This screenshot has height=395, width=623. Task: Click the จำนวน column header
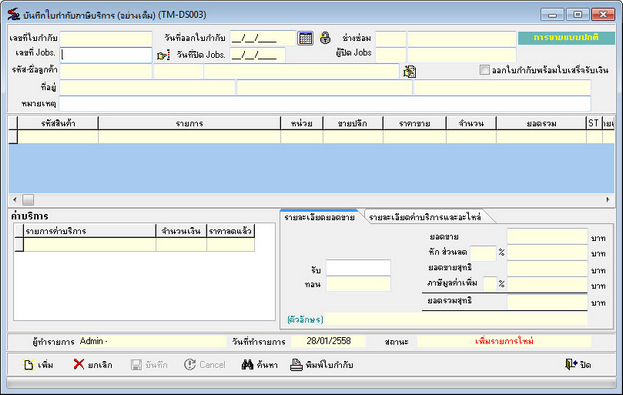pos(471,123)
